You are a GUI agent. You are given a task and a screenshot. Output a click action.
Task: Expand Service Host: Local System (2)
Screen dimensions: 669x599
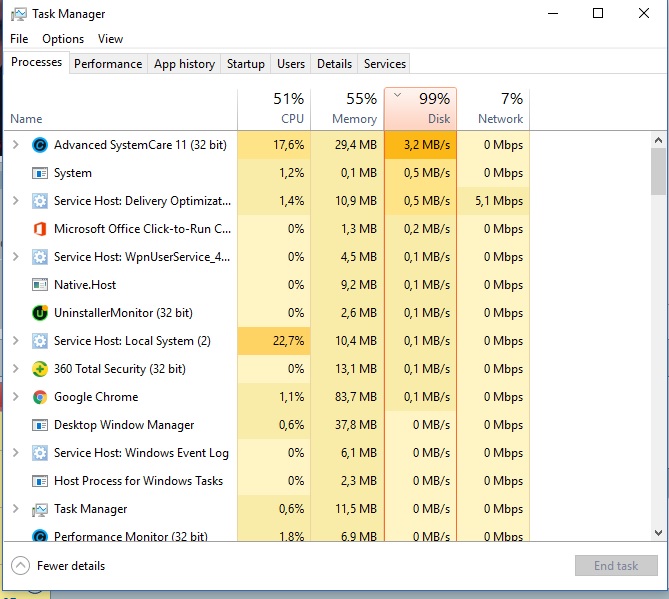[x=16, y=340]
